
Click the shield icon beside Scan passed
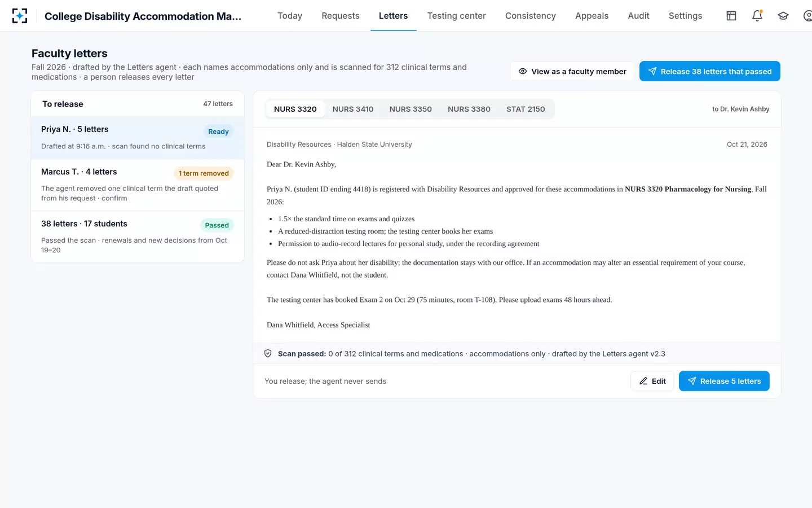268,354
